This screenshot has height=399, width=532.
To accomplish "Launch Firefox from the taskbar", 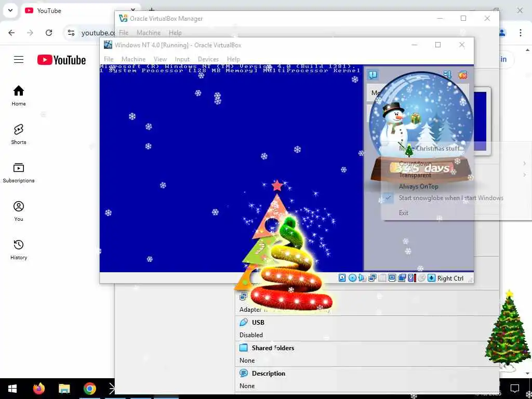I will [x=38, y=389].
